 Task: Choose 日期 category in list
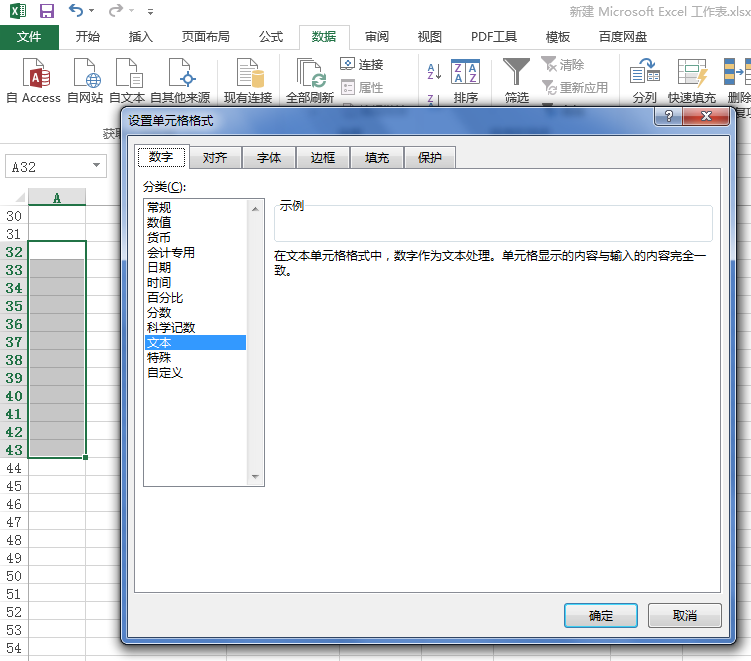(x=195, y=267)
